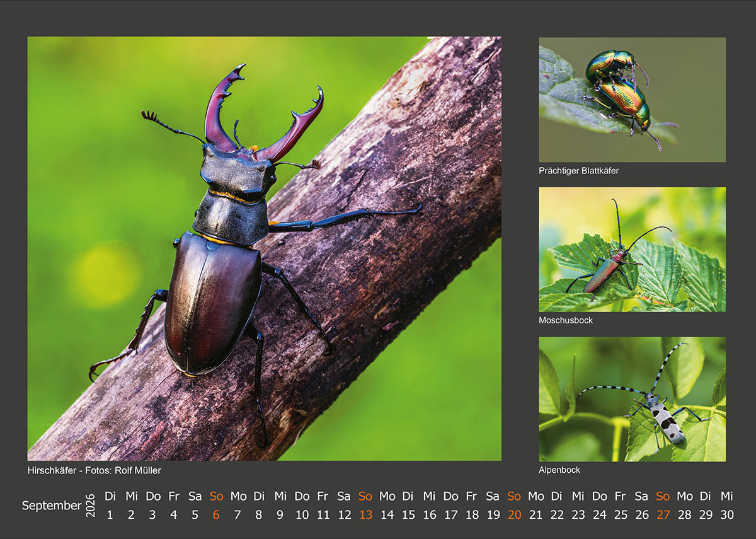756x539 pixels.
Task: Select the 'Moschusbock' caption label
Action: (566, 320)
